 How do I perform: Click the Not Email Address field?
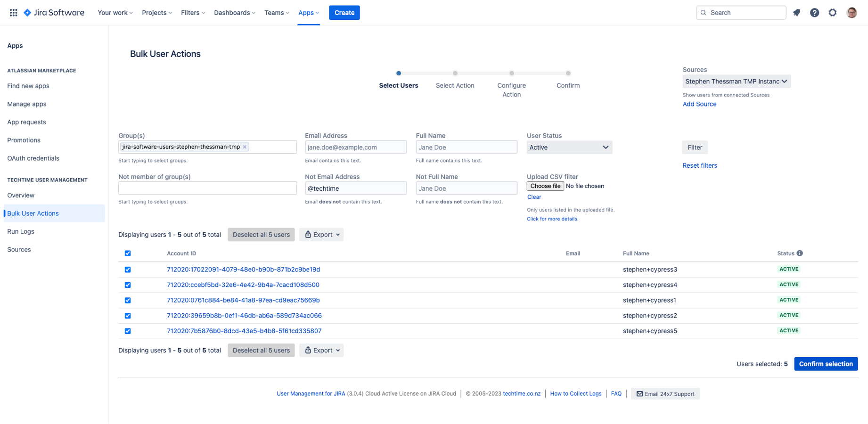pyautogui.click(x=355, y=188)
